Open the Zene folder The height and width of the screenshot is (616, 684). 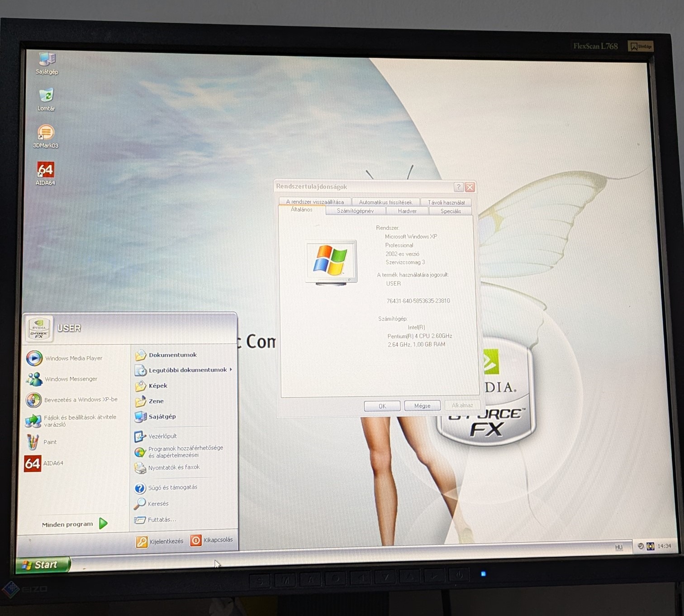pos(149,401)
